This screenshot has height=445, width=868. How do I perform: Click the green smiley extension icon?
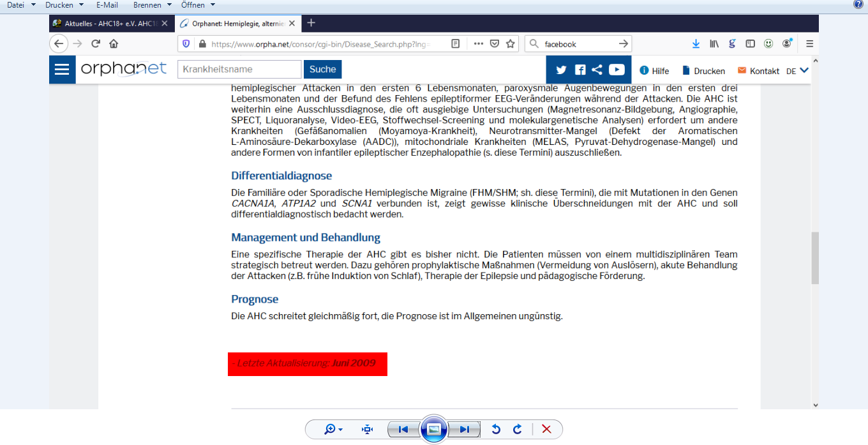pyautogui.click(x=768, y=44)
